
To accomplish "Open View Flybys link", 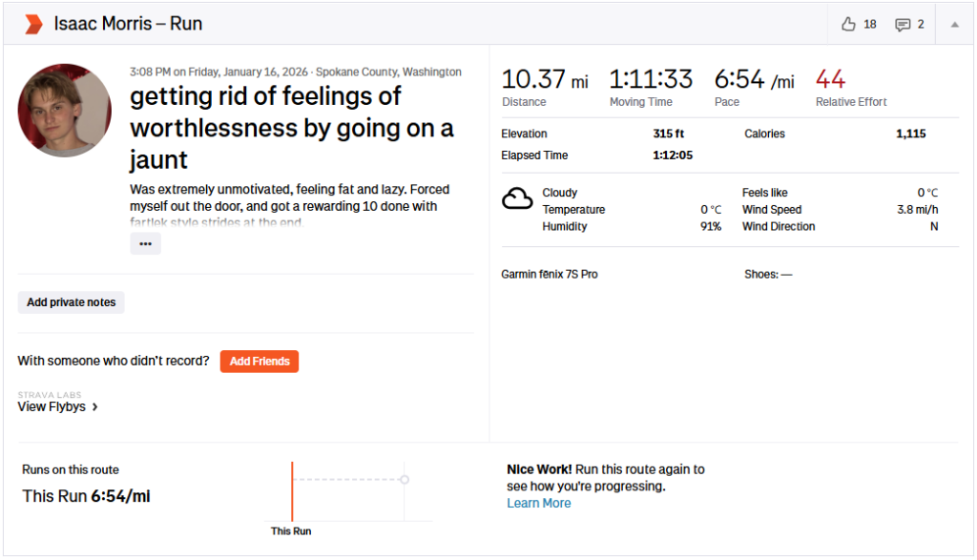I will [52, 406].
